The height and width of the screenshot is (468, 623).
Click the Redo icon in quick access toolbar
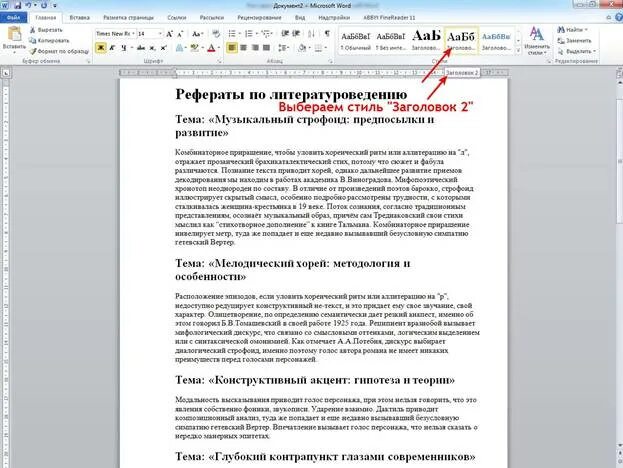44,6
